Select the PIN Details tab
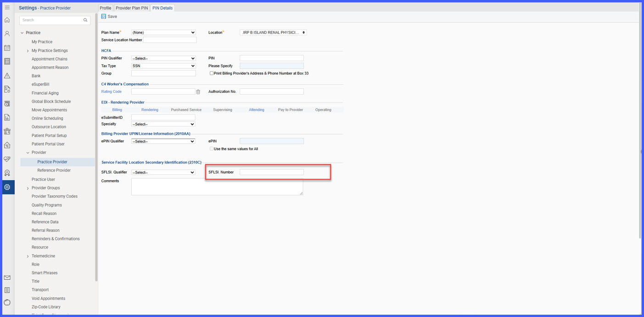The image size is (644, 317). pyautogui.click(x=162, y=8)
